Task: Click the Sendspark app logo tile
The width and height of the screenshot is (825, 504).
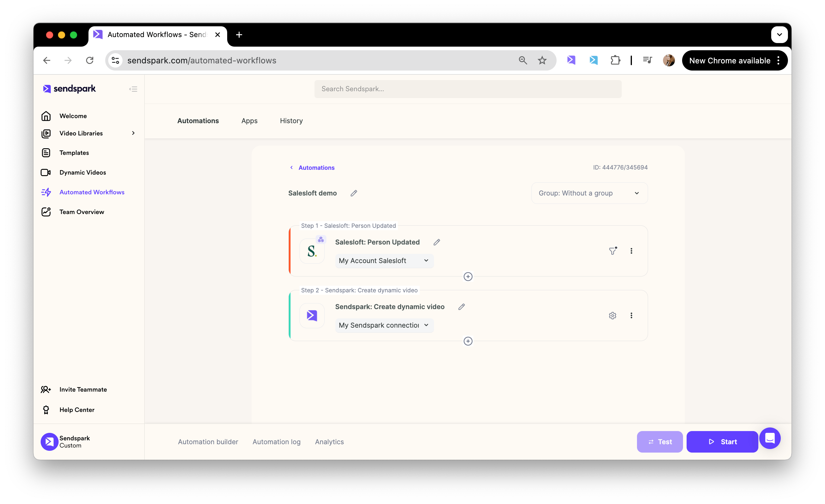Action: pyautogui.click(x=312, y=315)
